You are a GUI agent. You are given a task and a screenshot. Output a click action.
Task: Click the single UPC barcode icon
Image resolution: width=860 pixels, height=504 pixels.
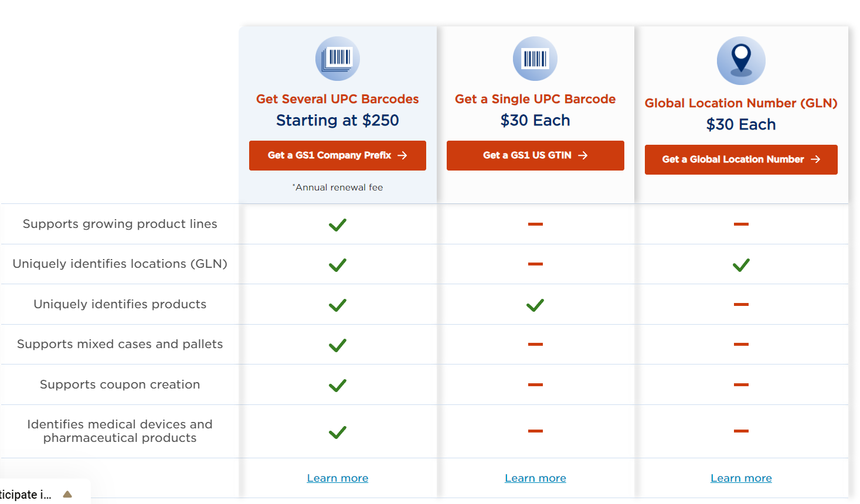coord(535,59)
